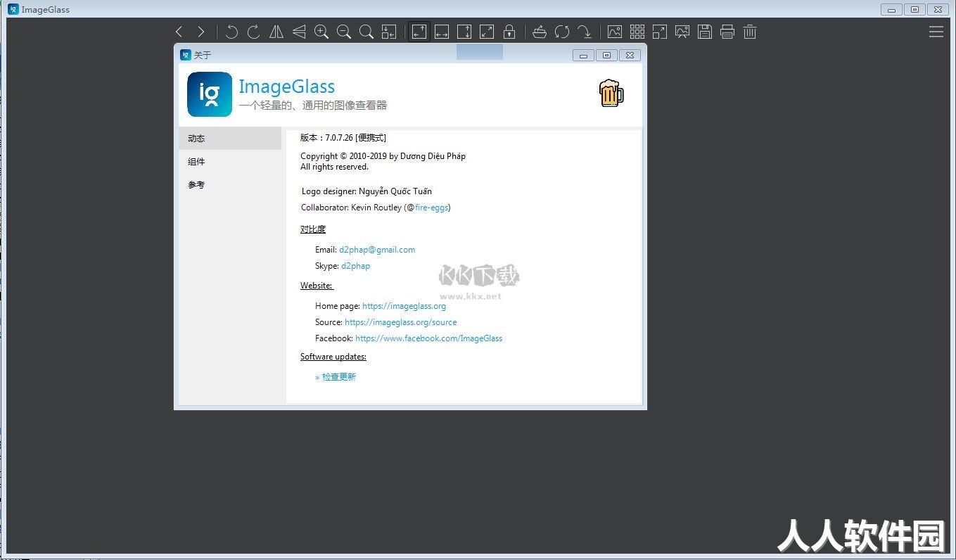The height and width of the screenshot is (560, 956).
Task: Click the Logo designer line
Action: coord(367,191)
